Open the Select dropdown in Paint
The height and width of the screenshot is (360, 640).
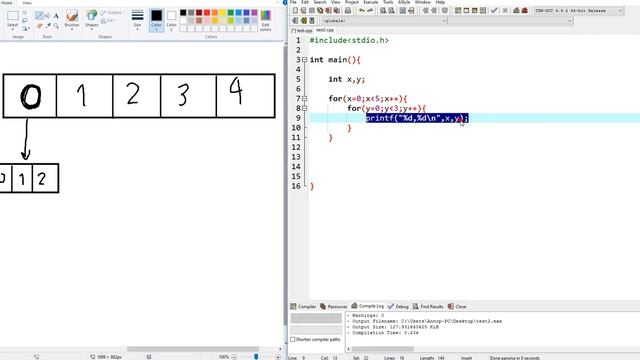[x=13, y=28]
